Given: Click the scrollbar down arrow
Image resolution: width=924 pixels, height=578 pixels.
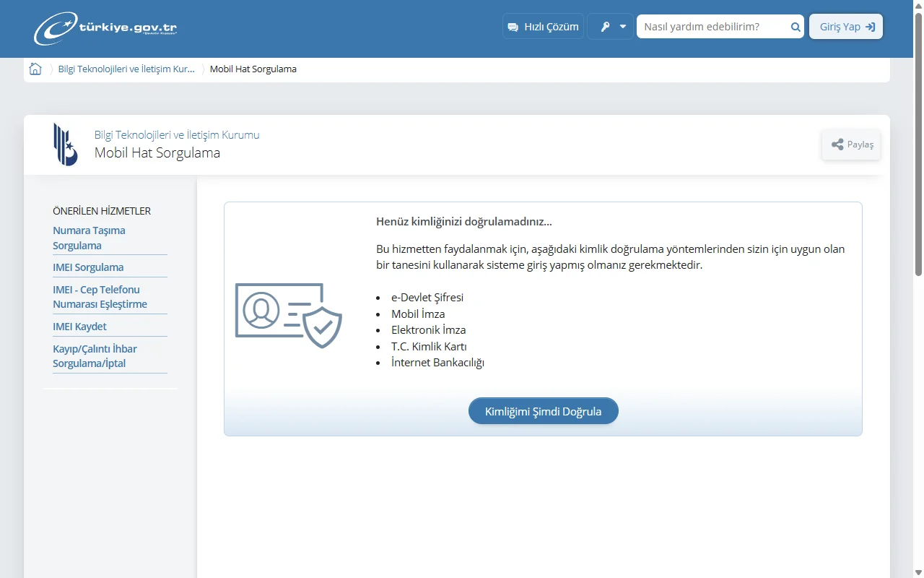Looking at the screenshot, I should [x=918, y=572].
